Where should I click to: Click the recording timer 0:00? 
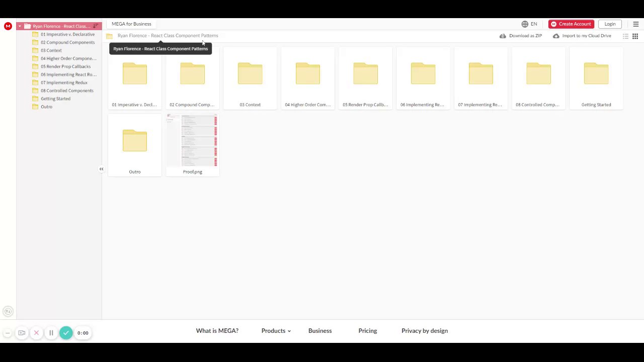pos(83,333)
